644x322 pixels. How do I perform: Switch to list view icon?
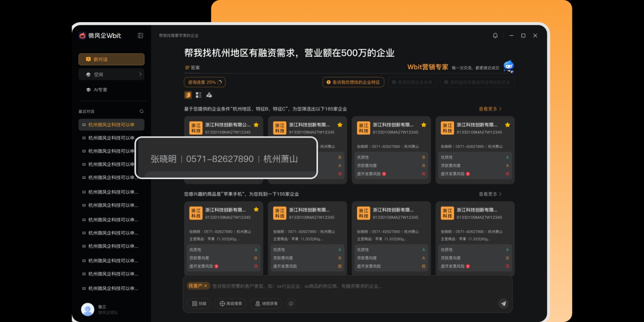tap(198, 95)
